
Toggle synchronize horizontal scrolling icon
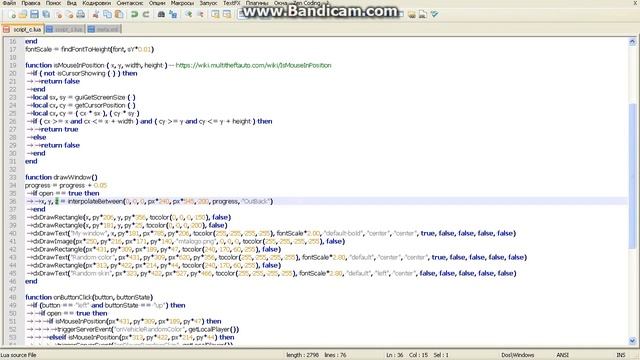pyautogui.click(x=227, y=15)
